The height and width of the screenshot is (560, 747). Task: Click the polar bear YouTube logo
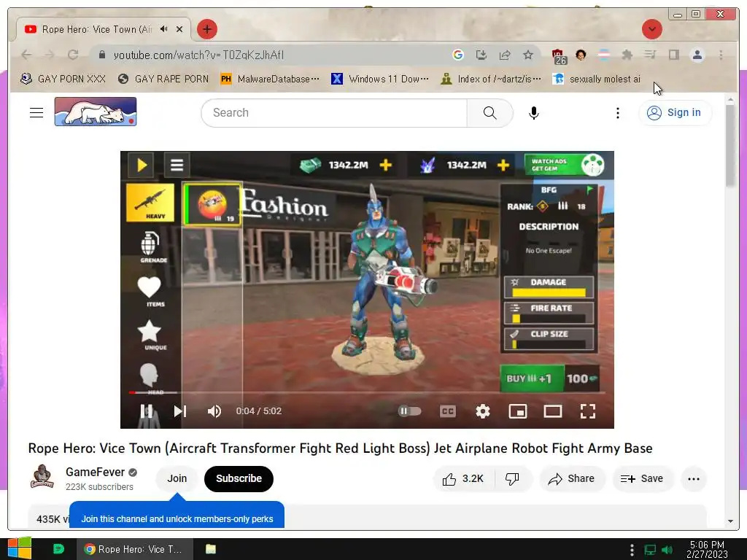click(x=96, y=112)
